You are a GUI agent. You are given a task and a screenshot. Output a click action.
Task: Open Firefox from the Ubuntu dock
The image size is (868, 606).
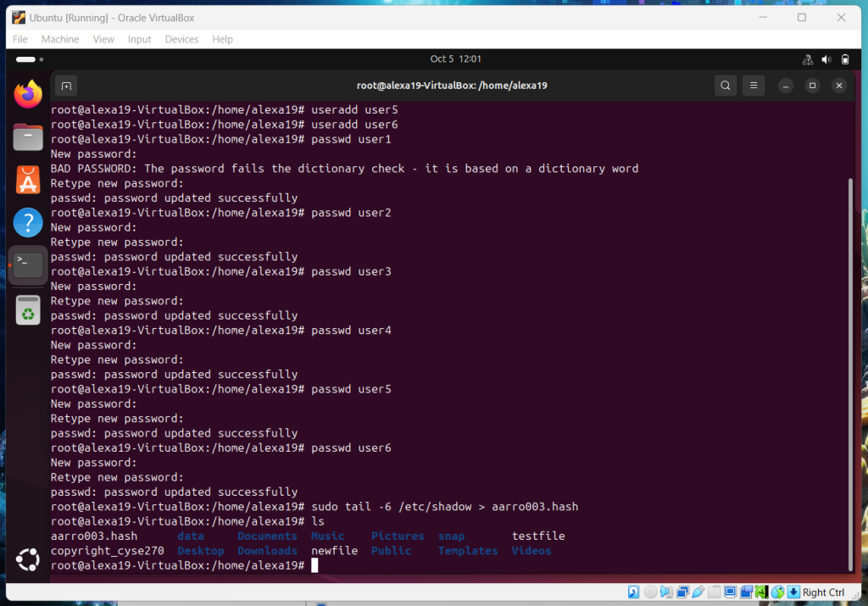pyautogui.click(x=28, y=94)
